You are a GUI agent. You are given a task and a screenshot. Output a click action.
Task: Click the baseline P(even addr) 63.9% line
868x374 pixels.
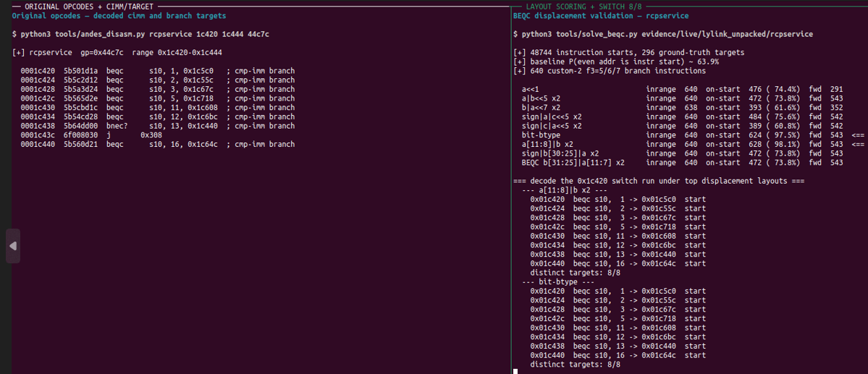pyautogui.click(x=616, y=62)
